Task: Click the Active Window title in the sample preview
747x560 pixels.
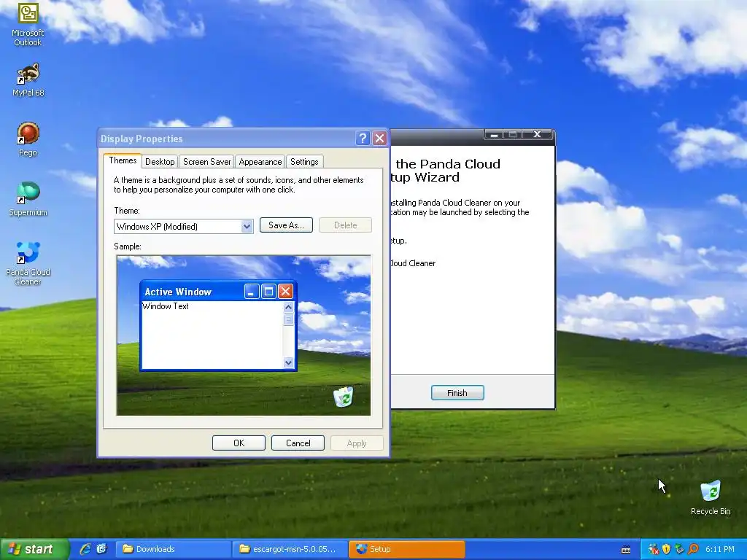Action: point(178,292)
